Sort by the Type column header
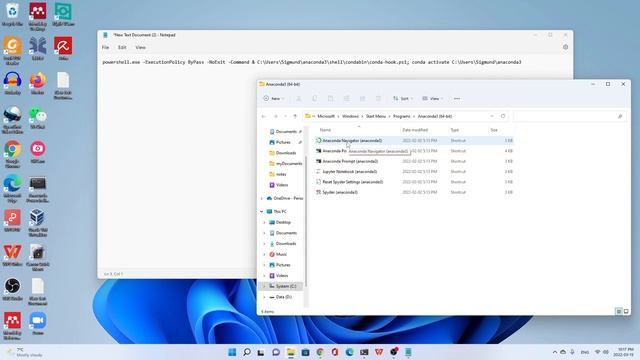 point(455,130)
